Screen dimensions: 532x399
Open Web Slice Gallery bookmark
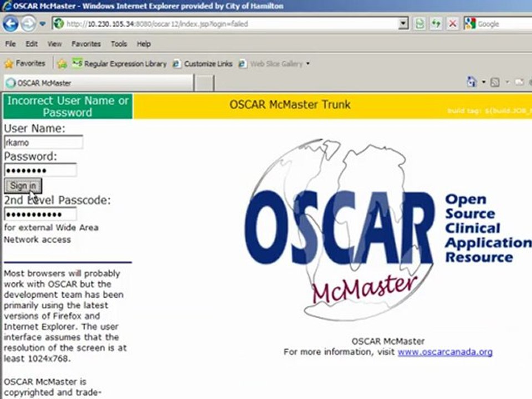pyautogui.click(x=271, y=63)
